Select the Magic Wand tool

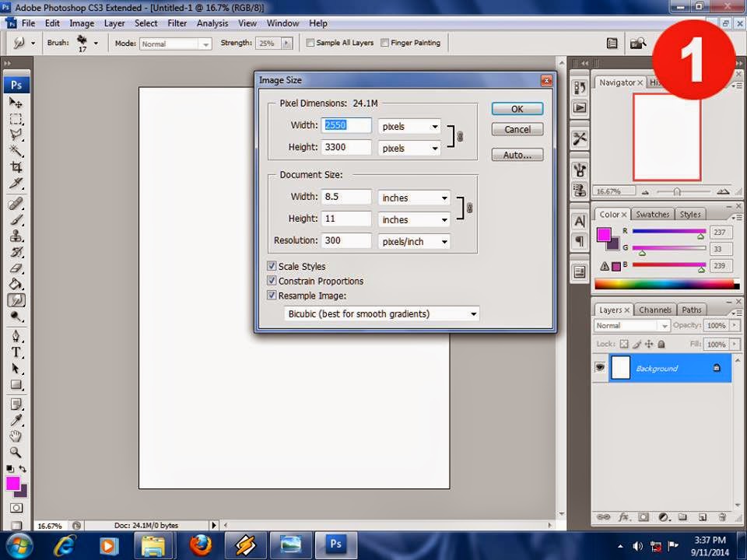16,151
